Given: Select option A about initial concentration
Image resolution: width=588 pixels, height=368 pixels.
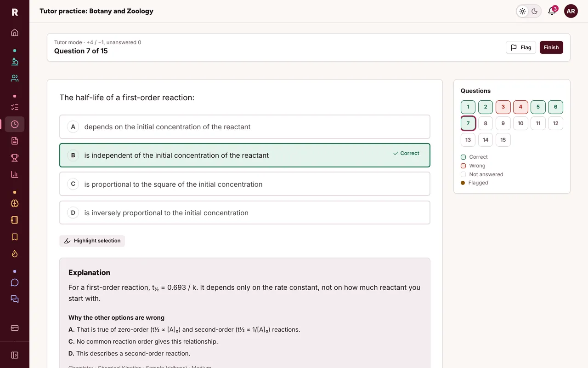Looking at the screenshot, I should 245,127.
